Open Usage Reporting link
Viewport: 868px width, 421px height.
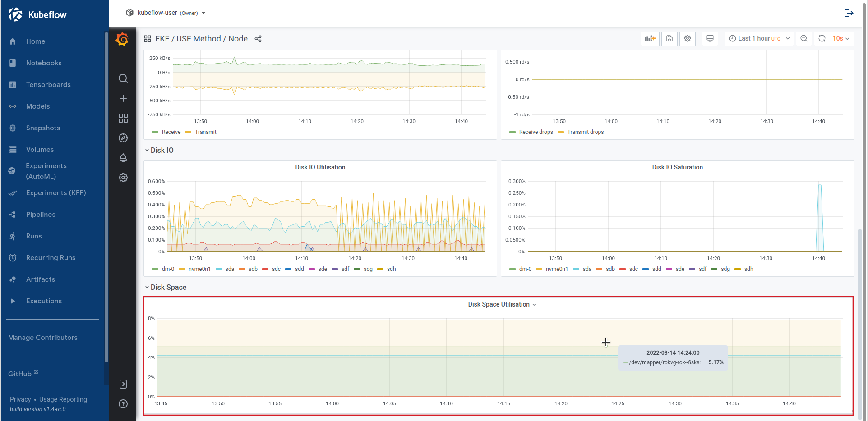coord(63,399)
